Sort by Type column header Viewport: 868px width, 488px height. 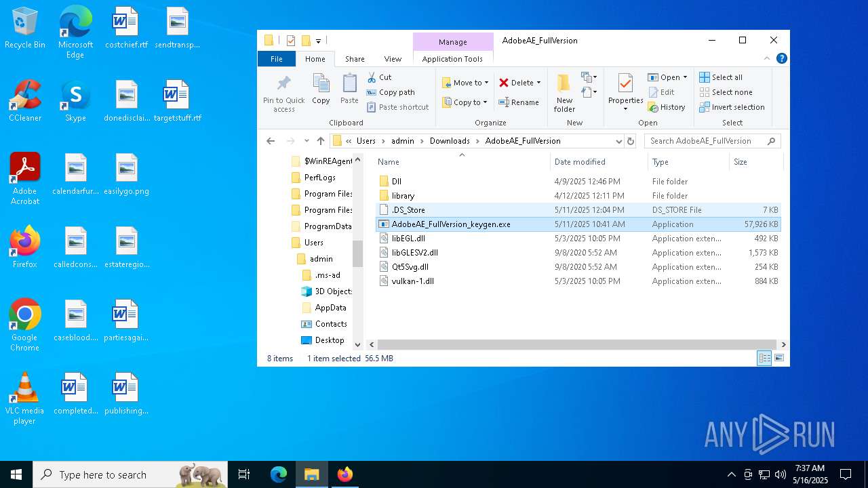688,162
